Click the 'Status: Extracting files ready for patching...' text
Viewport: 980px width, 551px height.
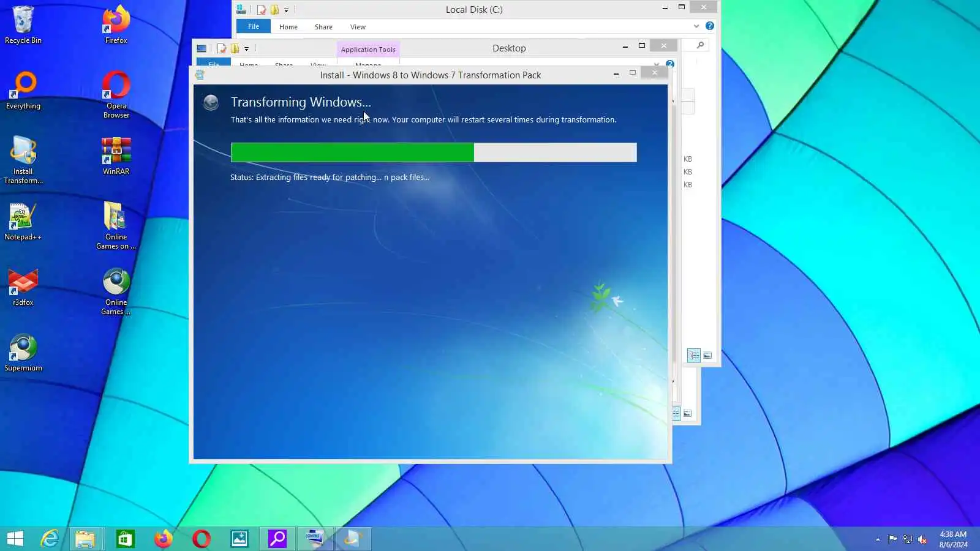point(330,178)
